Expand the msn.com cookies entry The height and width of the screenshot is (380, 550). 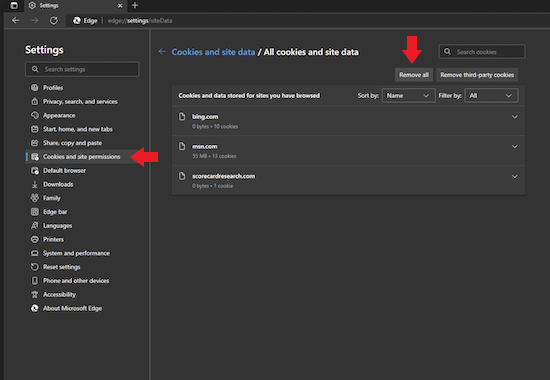515,147
